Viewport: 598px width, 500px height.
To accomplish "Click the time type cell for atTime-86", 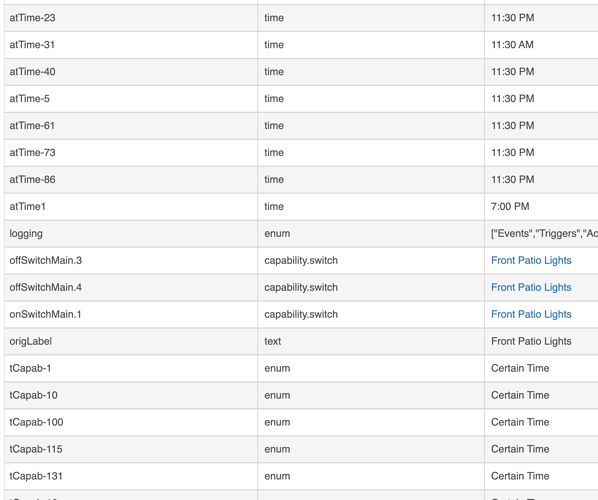I will pyautogui.click(x=274, y=180).
